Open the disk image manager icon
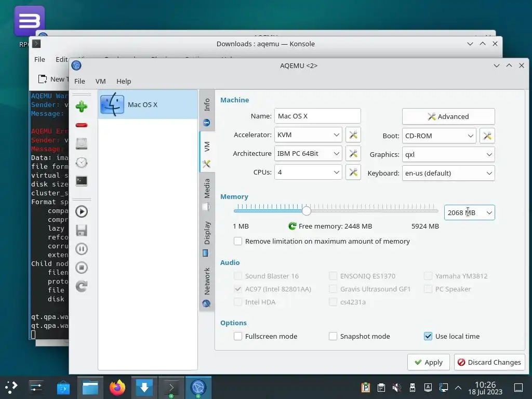This screenshot has width=532, height=399. (x=82, y=144)
